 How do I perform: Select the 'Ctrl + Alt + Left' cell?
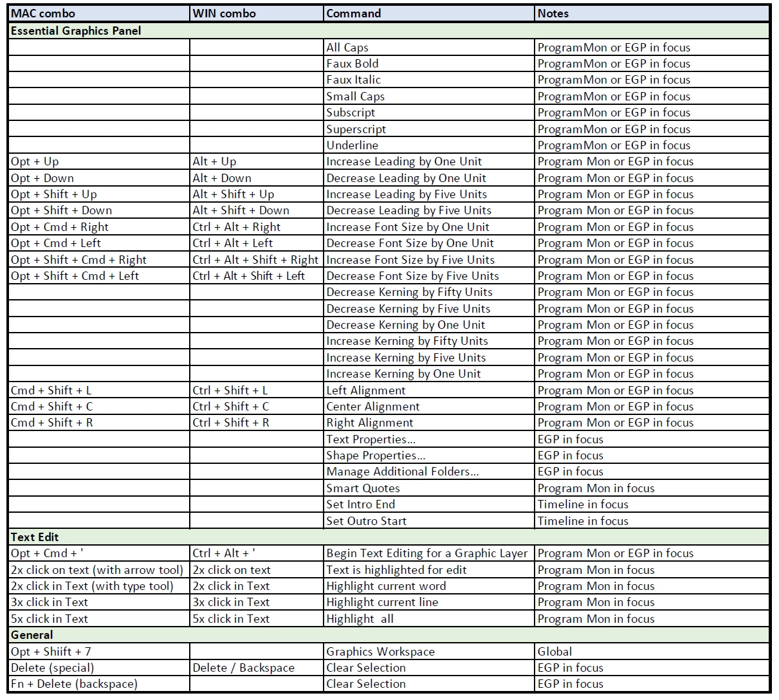click(x=257, y=243)
